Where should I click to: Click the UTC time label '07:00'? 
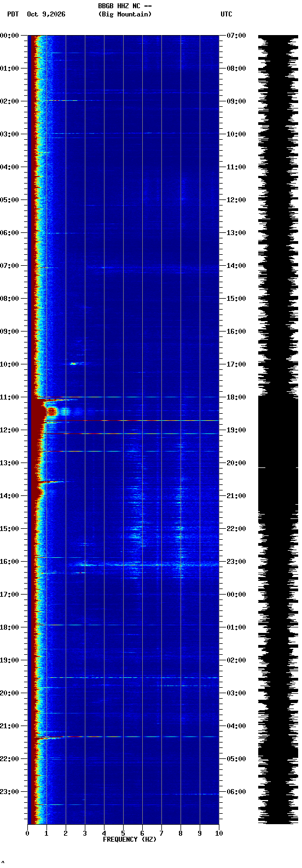(236, 36)
